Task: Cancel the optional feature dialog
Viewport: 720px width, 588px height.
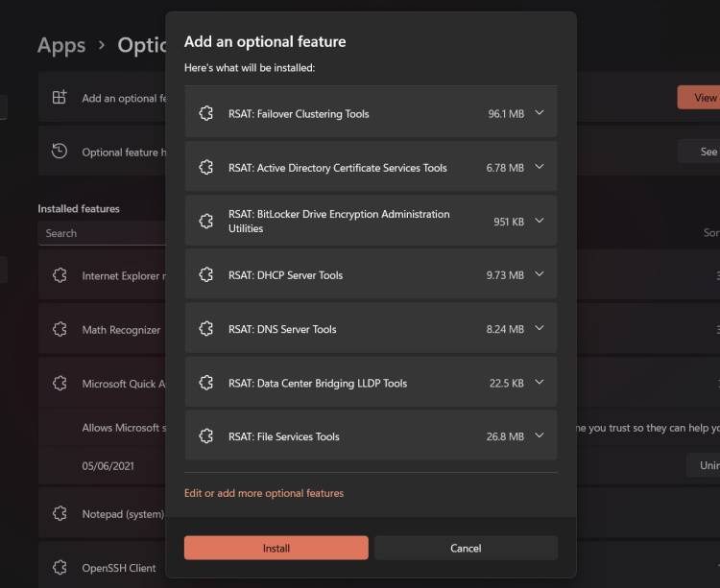Action: pyautogui.click(x=466, y=548)
